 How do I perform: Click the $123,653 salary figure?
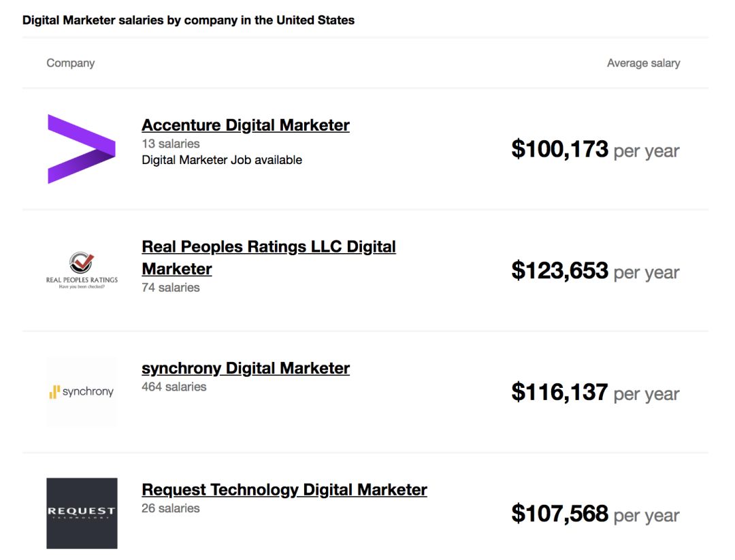tap(559, 271)
